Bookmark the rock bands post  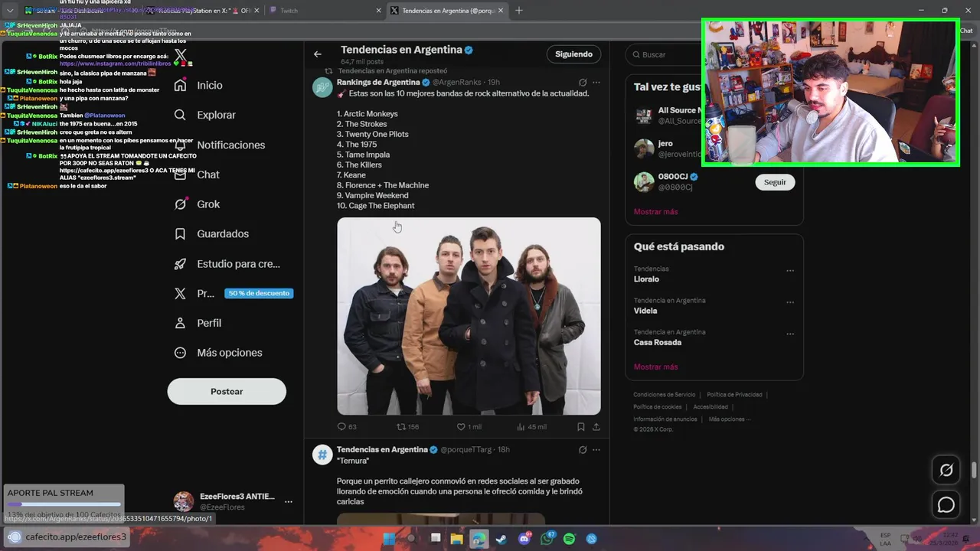[581, 427]
